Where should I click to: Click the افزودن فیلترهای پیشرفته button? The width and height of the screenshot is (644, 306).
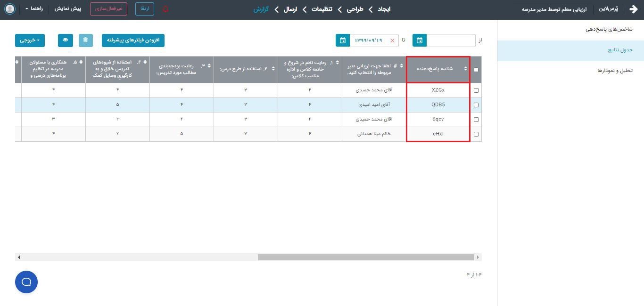point(133,40)
